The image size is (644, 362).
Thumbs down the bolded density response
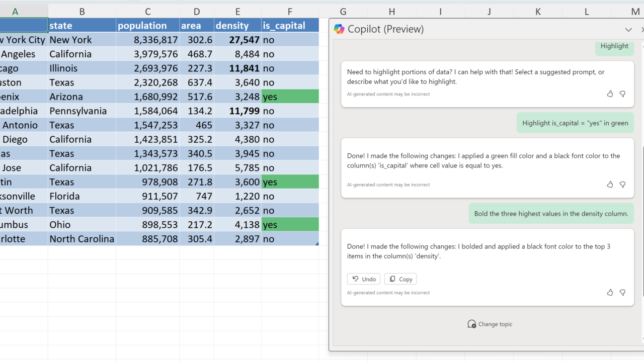(x=622, y=292)
